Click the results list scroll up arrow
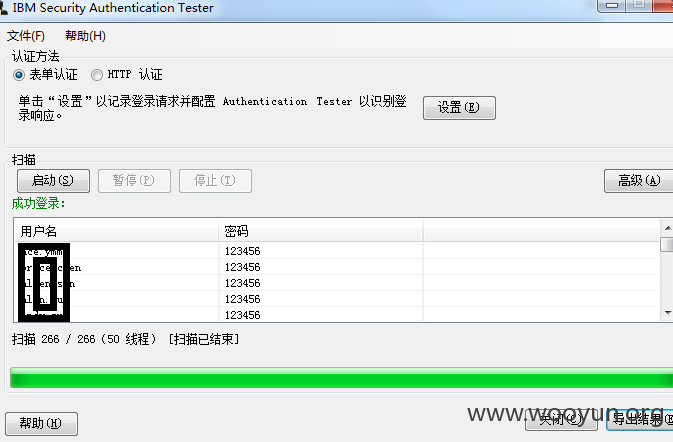 [668, 228]
